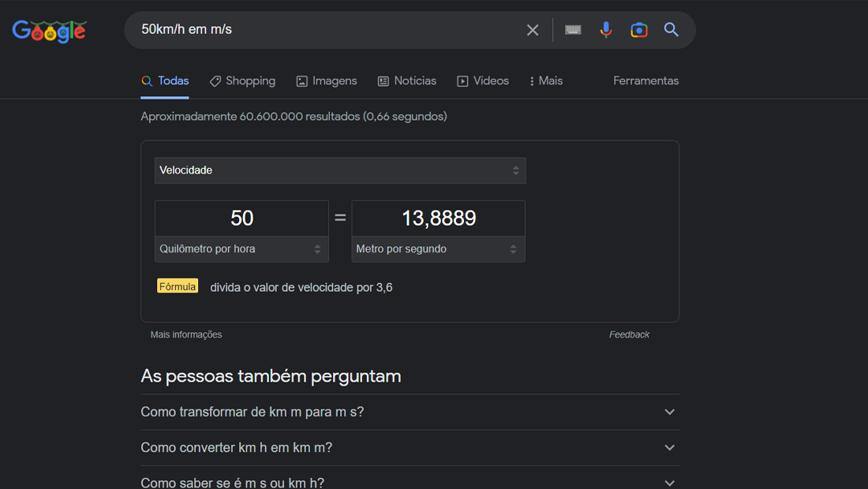The width and height of the screenshot is (868, 489).
Task: Open the Notícias results tab
Action: click(x=407, y=80)
